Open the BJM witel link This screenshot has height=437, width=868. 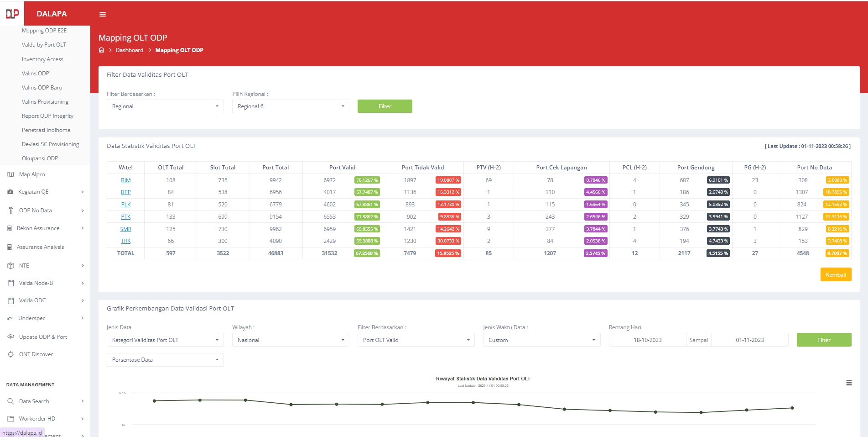(x=125, y=180)
